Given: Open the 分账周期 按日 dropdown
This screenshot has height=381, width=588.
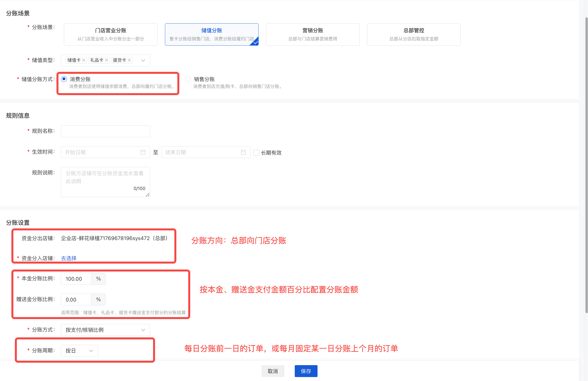Looking at the screenshot, I should [79, 351].
